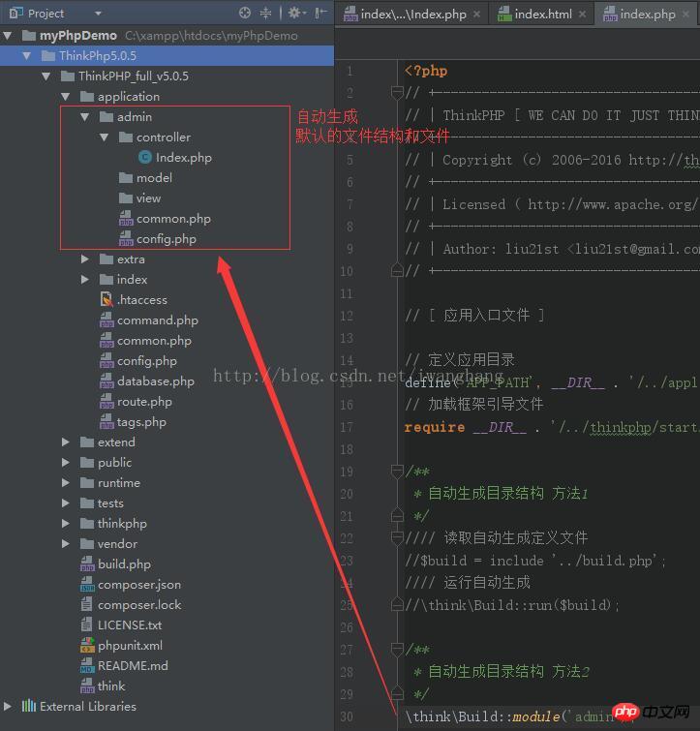The image size is (700, 731).
Task: Select route.php file
Action: click(136, 402)
